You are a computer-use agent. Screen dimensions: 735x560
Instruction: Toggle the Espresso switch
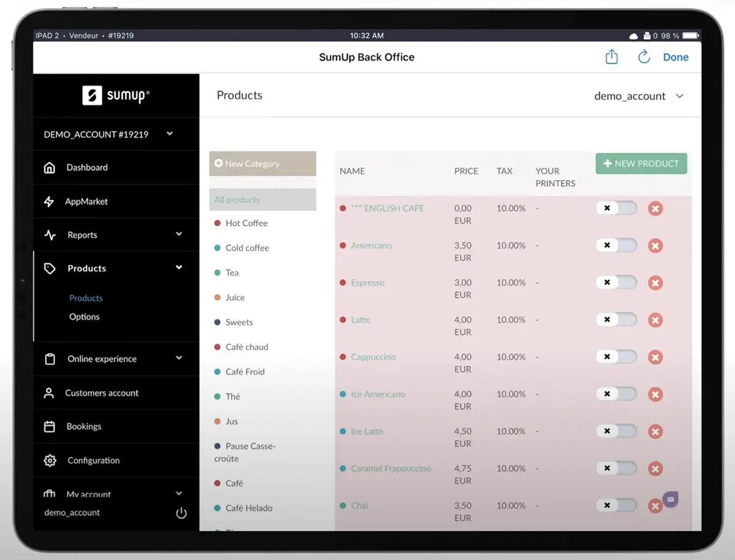(616, 283)
